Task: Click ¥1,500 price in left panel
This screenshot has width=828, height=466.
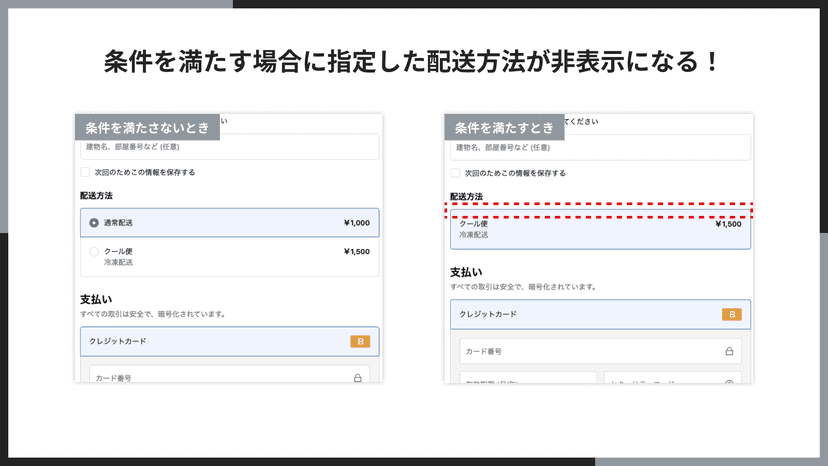Action: tap(356, 251)
